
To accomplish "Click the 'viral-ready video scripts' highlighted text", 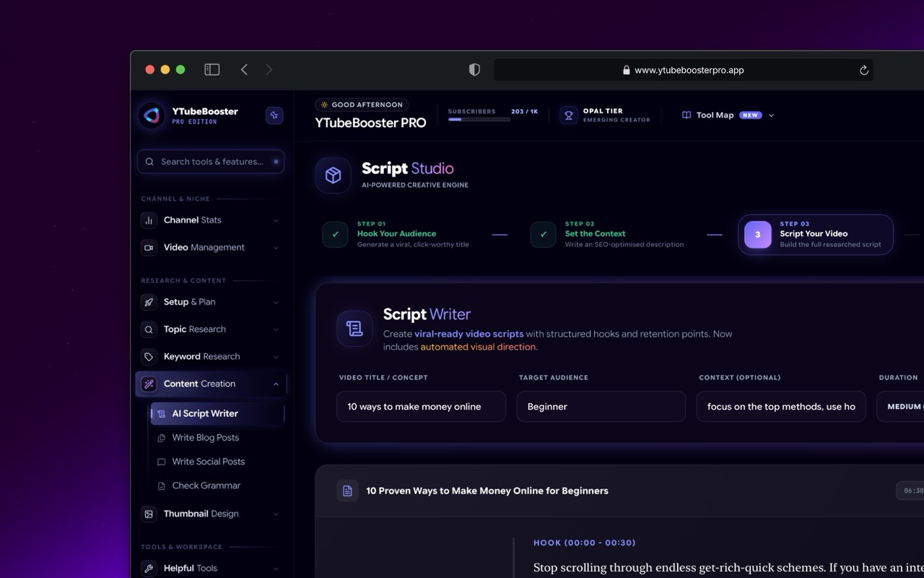I will tap(469, 334).
